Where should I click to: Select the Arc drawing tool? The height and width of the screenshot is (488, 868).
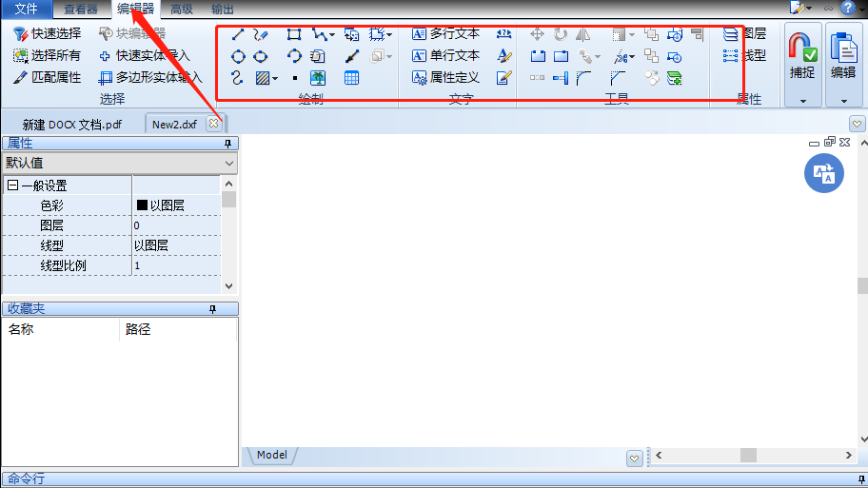[294, 56]
